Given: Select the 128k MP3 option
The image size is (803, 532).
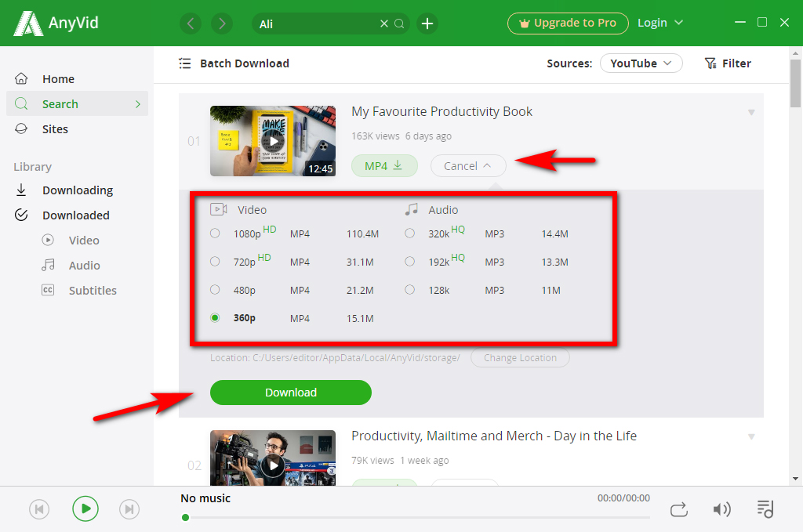Looking at the screenshot, I should pyautogui.click(x=409, y=290).
